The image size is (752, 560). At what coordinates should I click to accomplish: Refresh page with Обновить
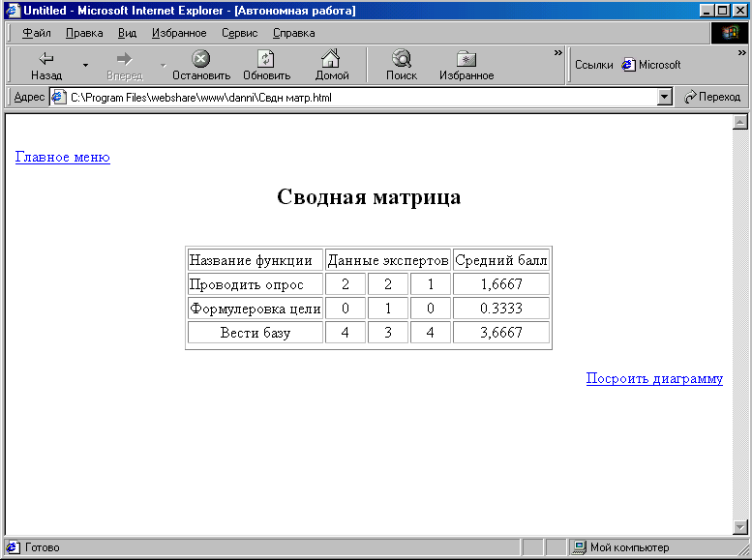[266, 65]
